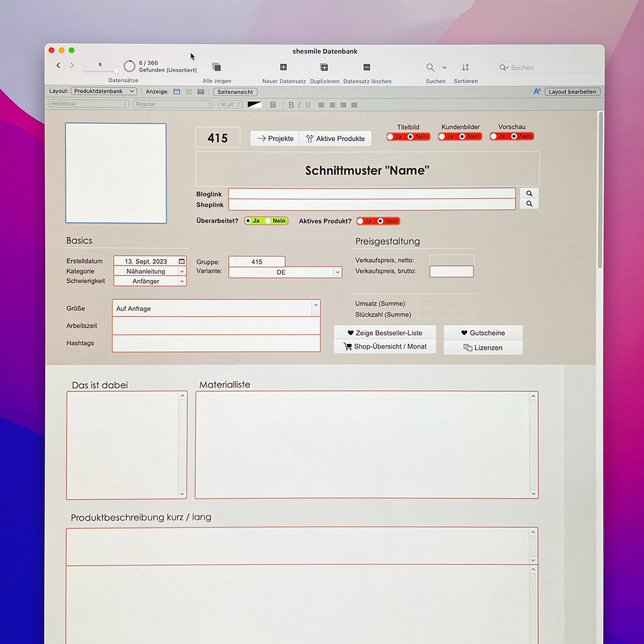
Task: Open Aktive Produkte button
Action: tap(335, 138)
